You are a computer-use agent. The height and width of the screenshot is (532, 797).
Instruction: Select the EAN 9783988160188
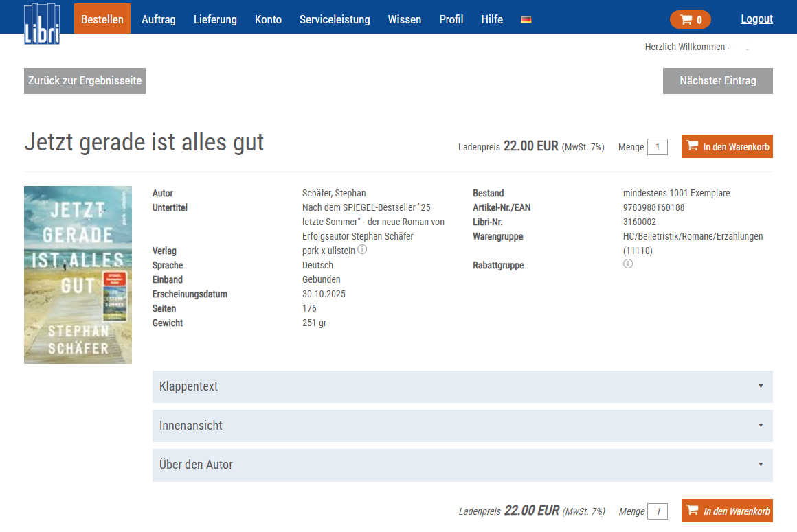coord(653,207)
